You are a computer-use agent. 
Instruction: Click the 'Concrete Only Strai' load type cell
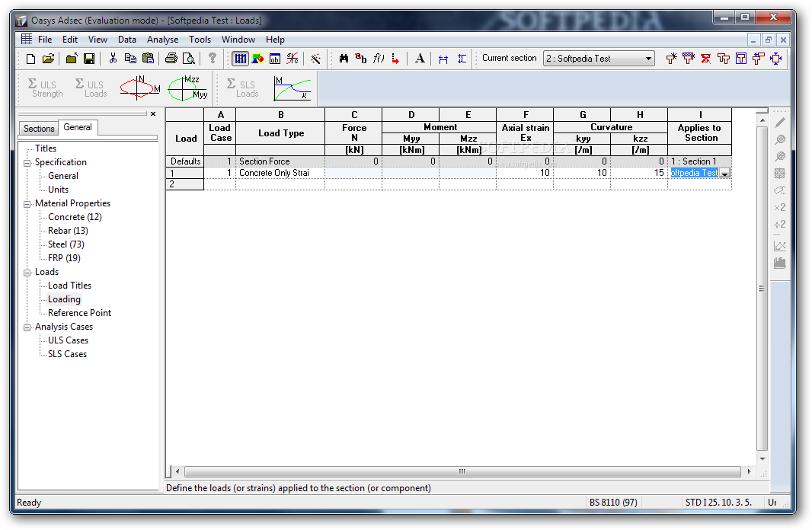(x=280, y=173)
